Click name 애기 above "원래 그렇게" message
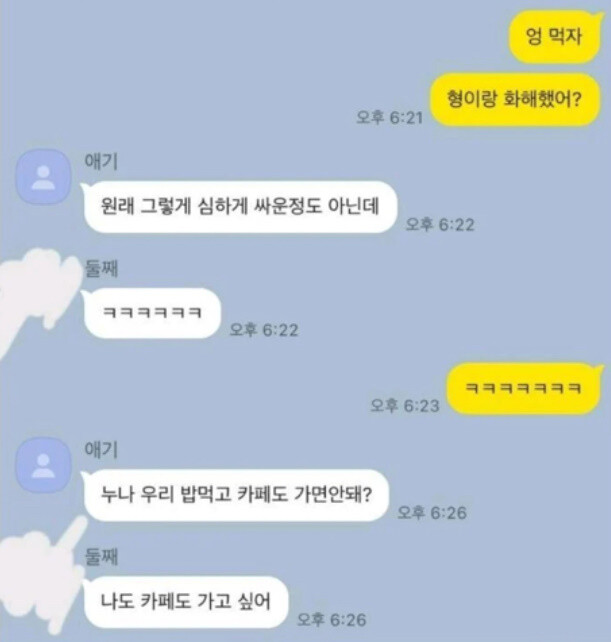This screenshot has height=642, width=611. pos(101,162)
